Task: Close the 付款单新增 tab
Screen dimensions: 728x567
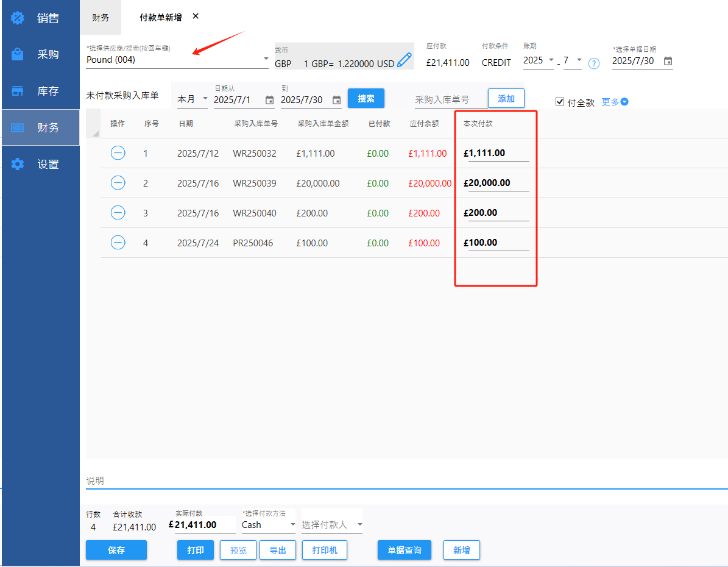Action: pyautogui.click(x=196, y=16)
